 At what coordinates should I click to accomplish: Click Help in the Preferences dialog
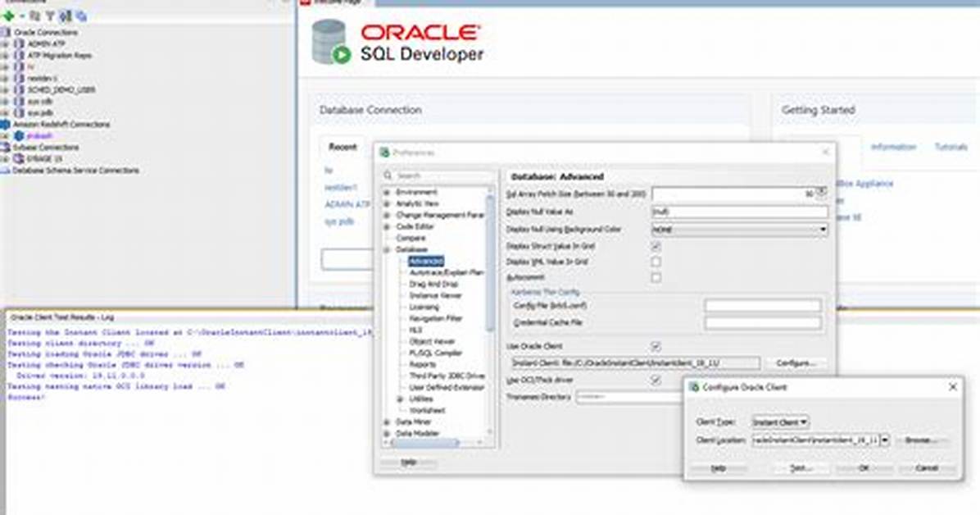point(409,463)
